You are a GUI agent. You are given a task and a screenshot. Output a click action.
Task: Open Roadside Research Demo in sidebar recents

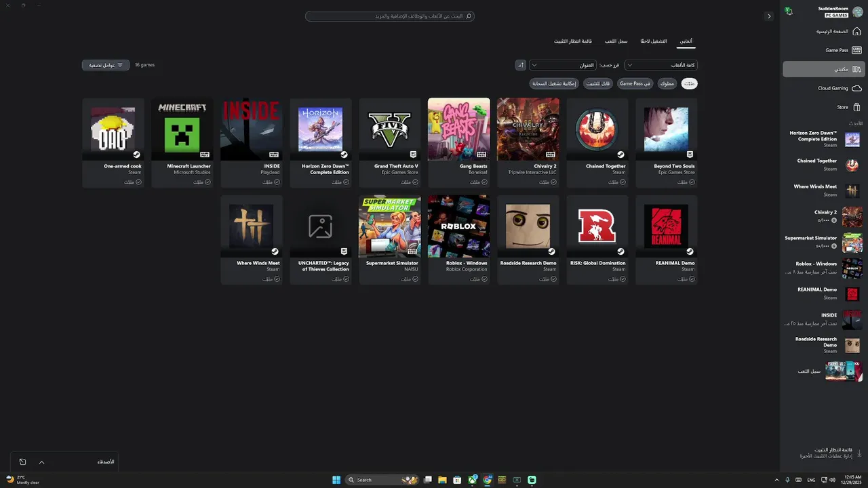824,345
